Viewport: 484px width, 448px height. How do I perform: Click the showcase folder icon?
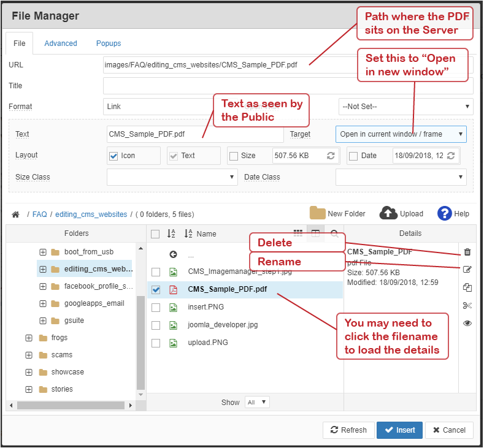pyautogui.click(x=43, y=372)
